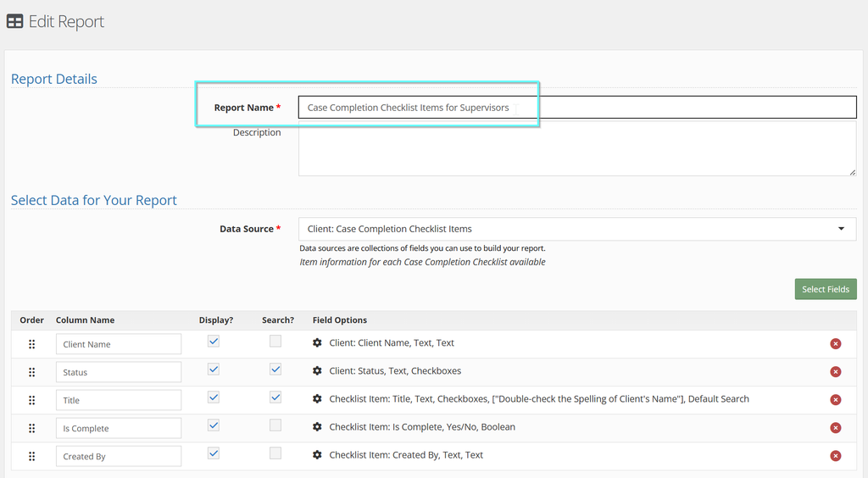
Task: Click 'Checklist Item: Is Complete, Yes/No, Boolean' text
Action: coord(422,427)
